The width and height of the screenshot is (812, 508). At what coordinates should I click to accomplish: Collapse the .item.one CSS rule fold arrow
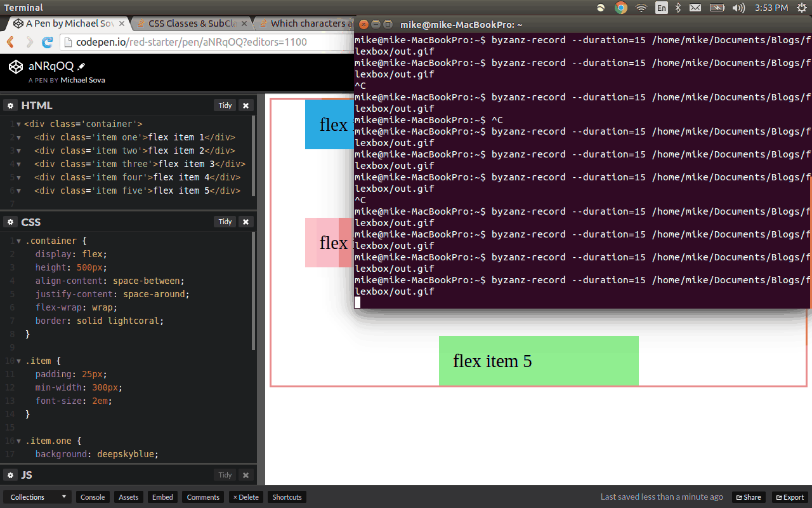pyautogui.click(x=18, y=441)
